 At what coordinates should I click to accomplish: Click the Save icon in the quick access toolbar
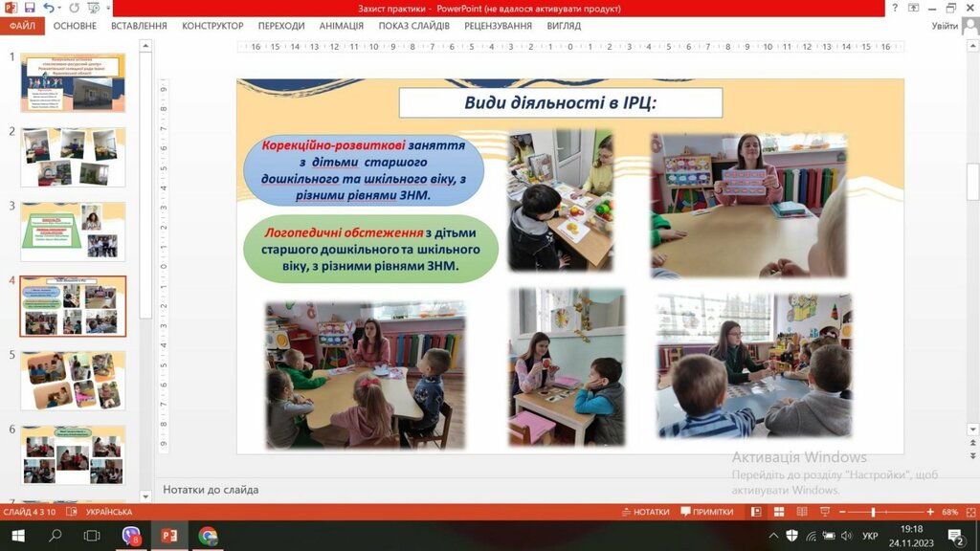pos(31,8)
